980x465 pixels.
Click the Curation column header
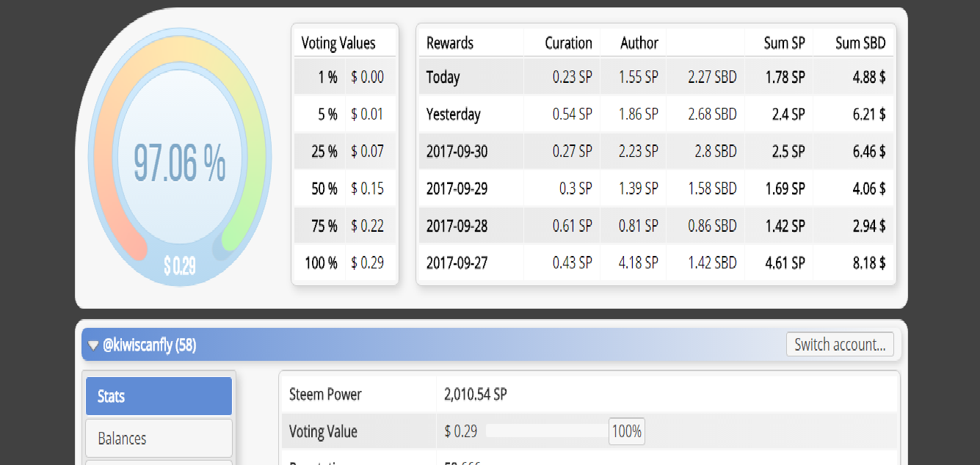(x=568, y=43)
